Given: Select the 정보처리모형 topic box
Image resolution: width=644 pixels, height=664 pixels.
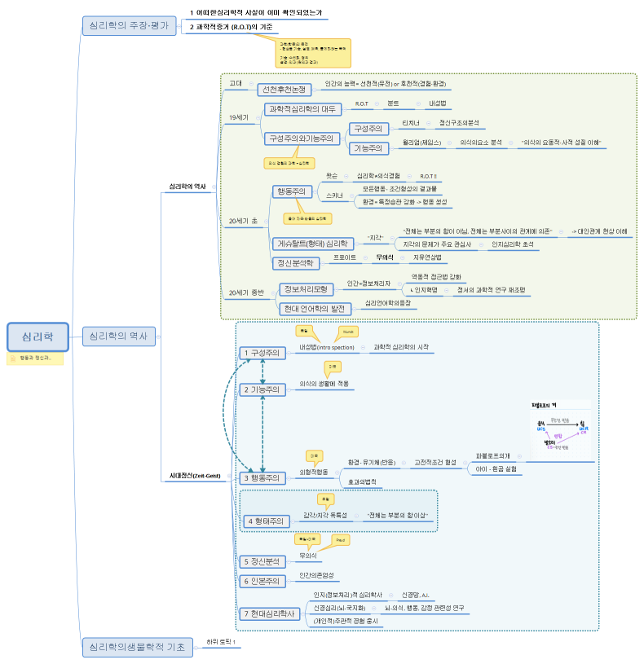Looking at the screenshot, I should 305,289.
